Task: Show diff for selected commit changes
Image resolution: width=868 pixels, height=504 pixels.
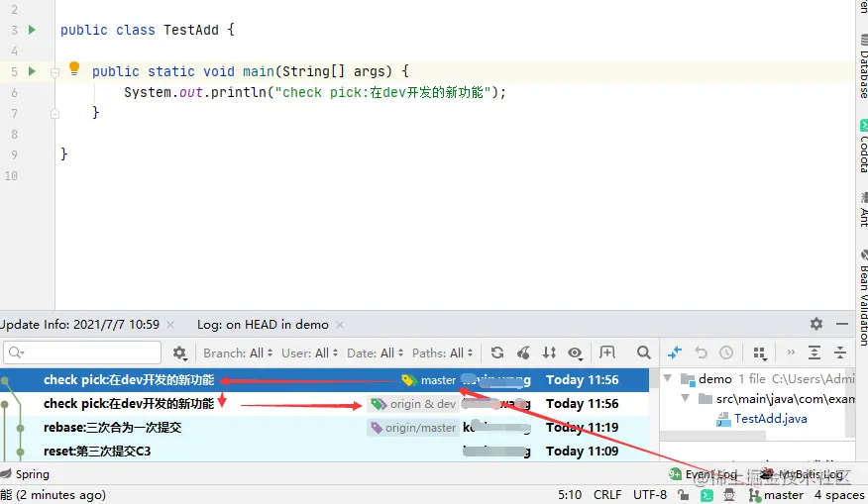Action: pyautogui.click(x=675, y=353)
